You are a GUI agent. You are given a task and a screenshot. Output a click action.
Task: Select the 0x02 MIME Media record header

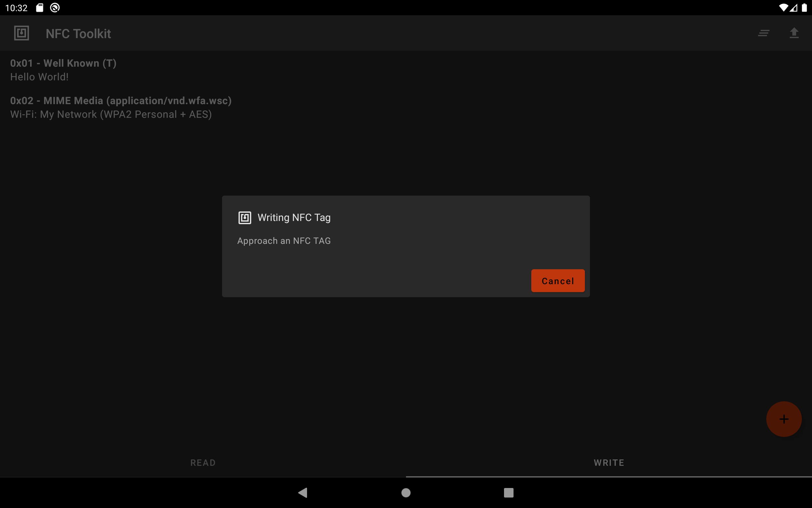coord(121,101)
